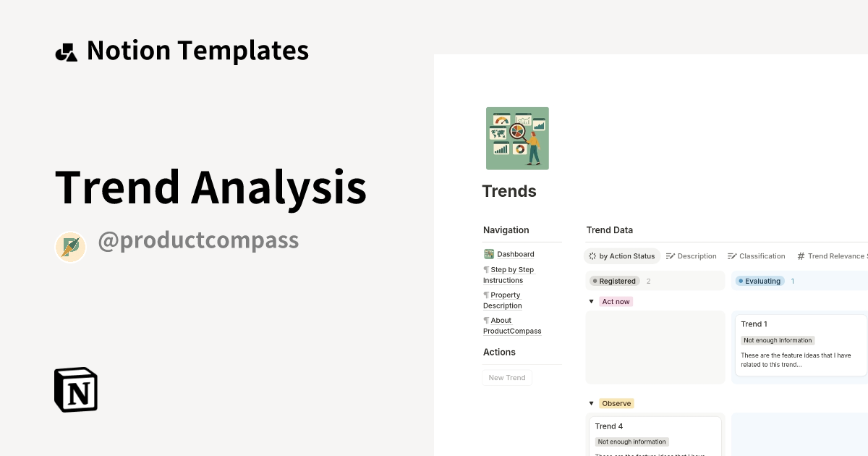Click the Dashboard page icon in Navigation
This screenshot has width=868, height=456.
click(x=488, y=254)
